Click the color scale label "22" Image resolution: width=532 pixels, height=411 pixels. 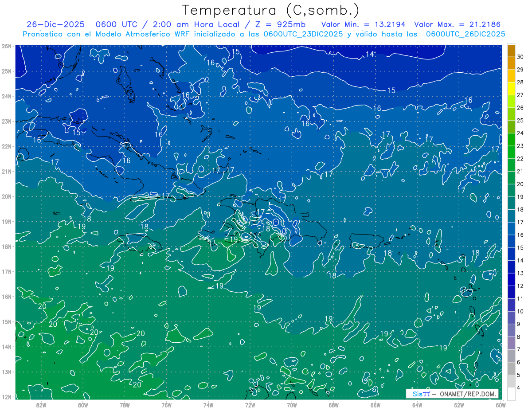[520, 159]
